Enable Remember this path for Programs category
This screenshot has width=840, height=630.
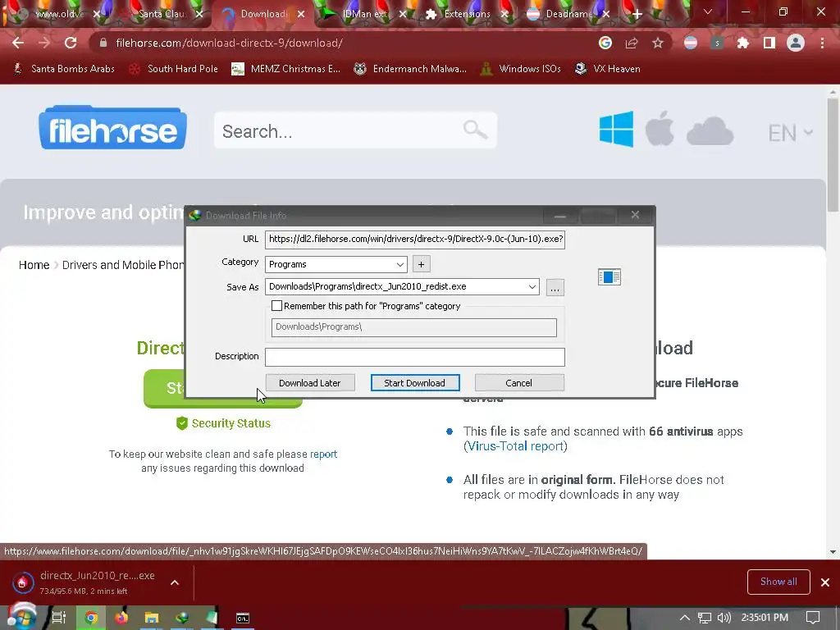pyautogui.click(x=277, y=306)
